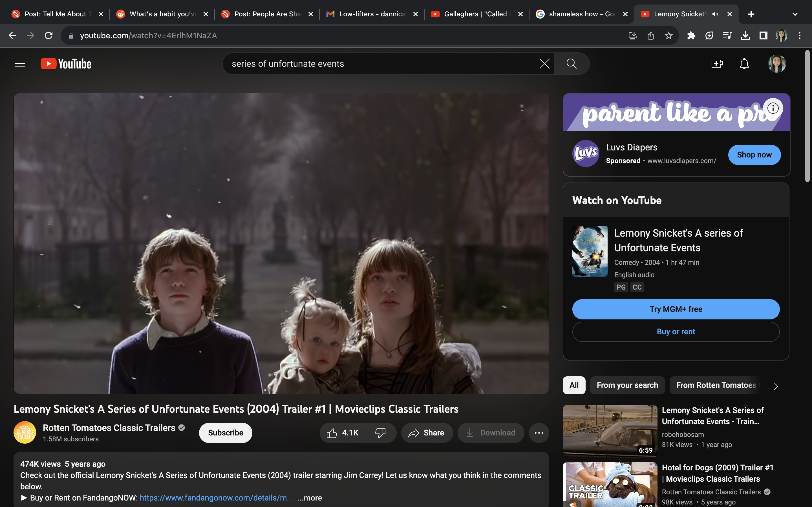This screenshot has width=812, height=507.
Task: Open the Create video camera icon
Action: 717,64
